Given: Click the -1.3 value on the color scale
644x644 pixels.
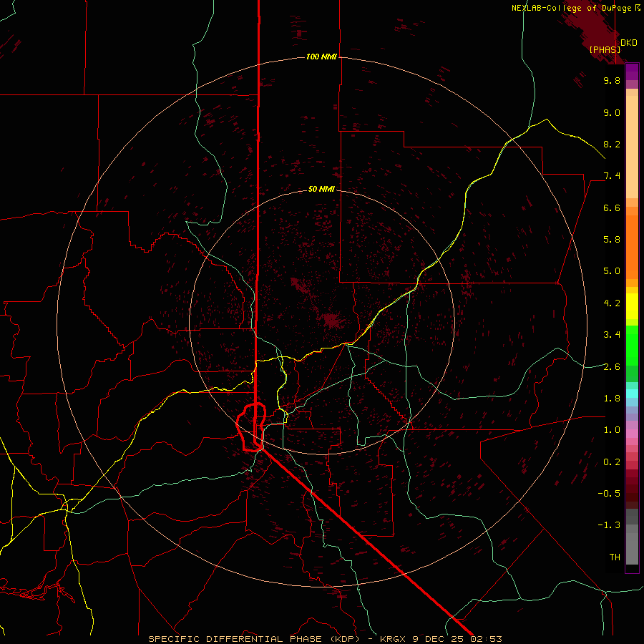Looking at the screenshot, I should tap(609, 525).
